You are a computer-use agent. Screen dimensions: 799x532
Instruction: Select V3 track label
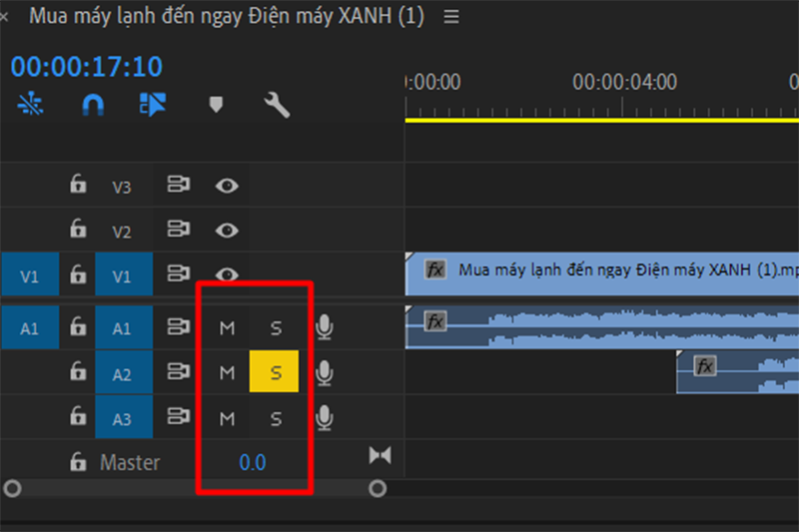pos(122,188)
